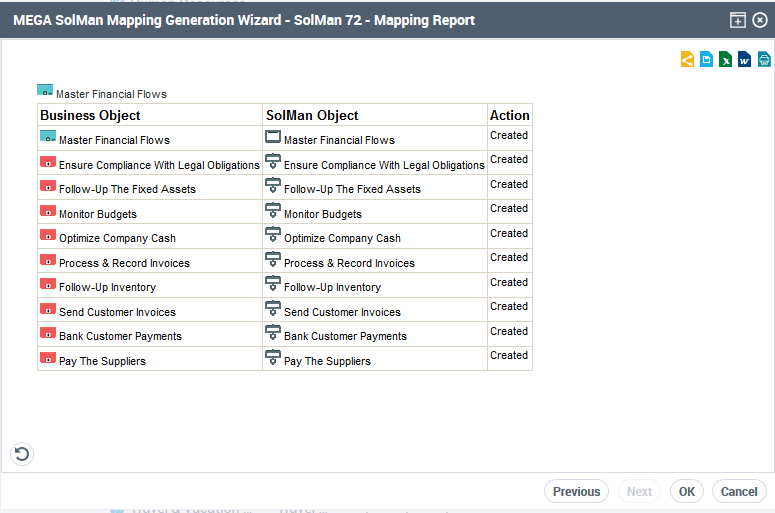The width and height of the screenshot is (775, 513).
Task: Print the mapping report
Action: pos(764,60)
